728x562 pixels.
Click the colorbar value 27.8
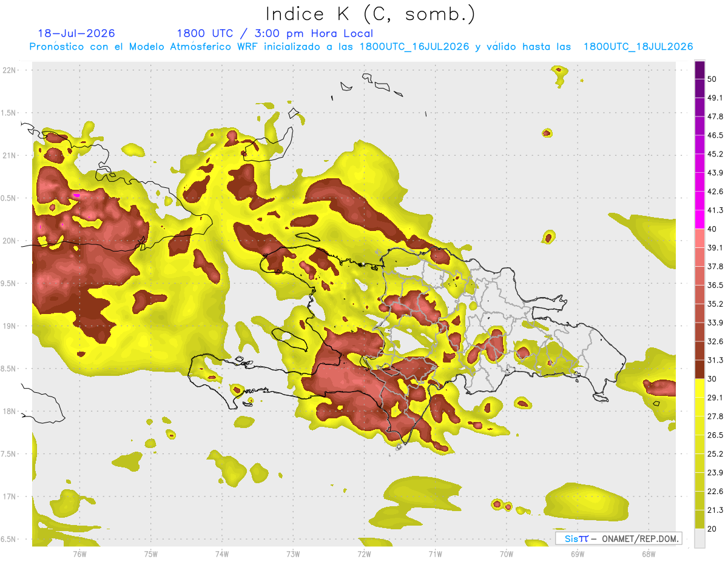coord(715,416)
